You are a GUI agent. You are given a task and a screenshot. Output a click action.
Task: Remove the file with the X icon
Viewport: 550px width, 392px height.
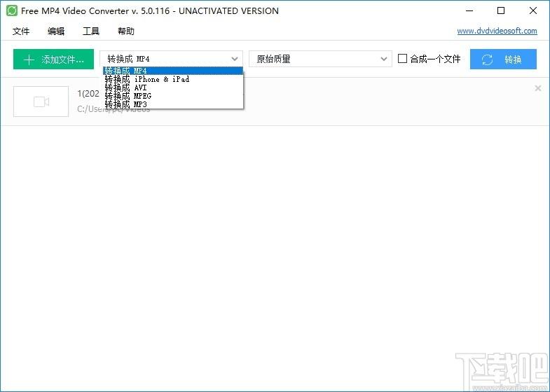point(537,88)
